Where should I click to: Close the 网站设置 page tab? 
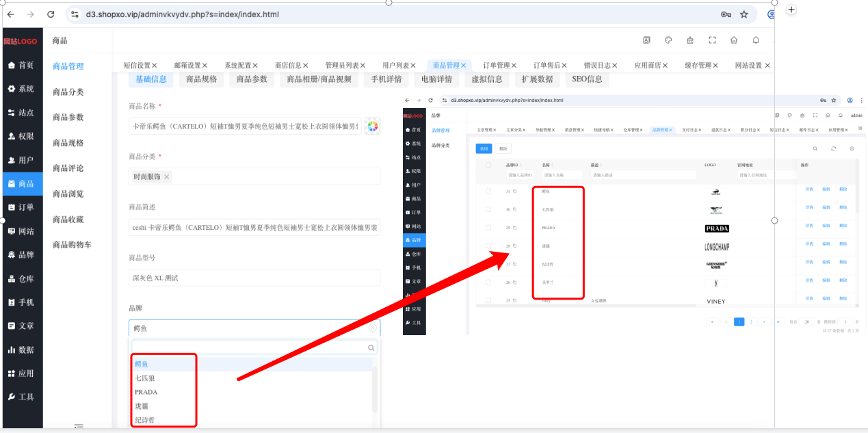(x=767, y=66)
